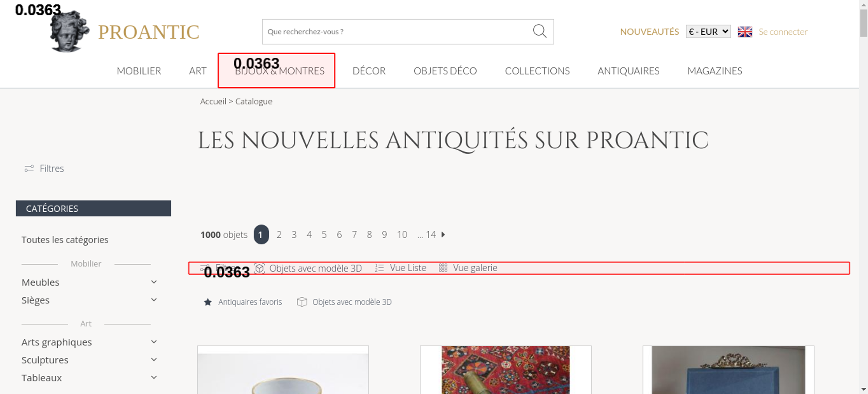Open the EUR currency dropdown
Viewport: 868px width, 394px height.
coord(708,32)
